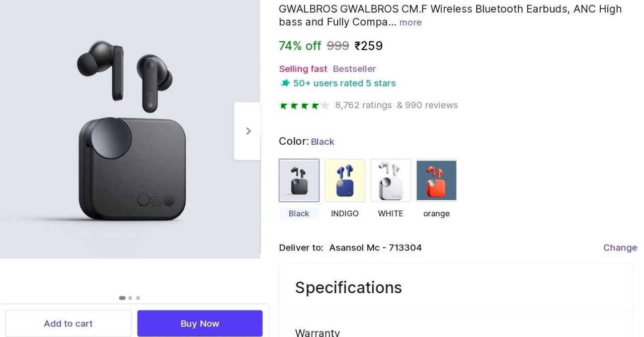Click the teal star badge icon
The height and width of the screenshot is (337, 644).
point(285,83)
